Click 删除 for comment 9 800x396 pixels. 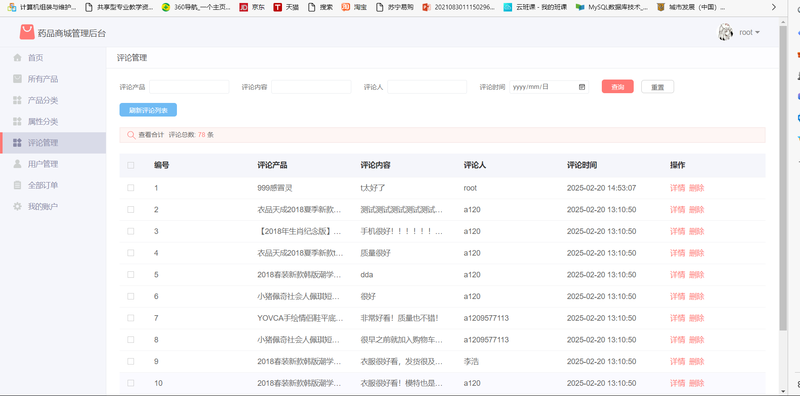[696, 361]
